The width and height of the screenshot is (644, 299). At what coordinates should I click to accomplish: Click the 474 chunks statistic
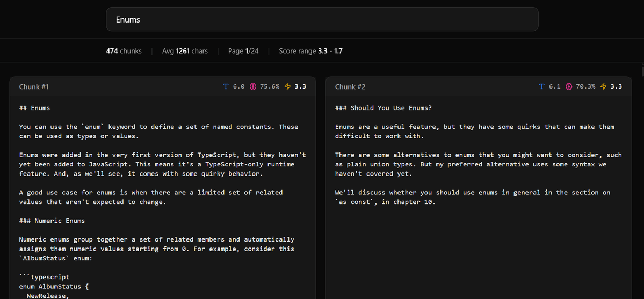click(124, 51)
